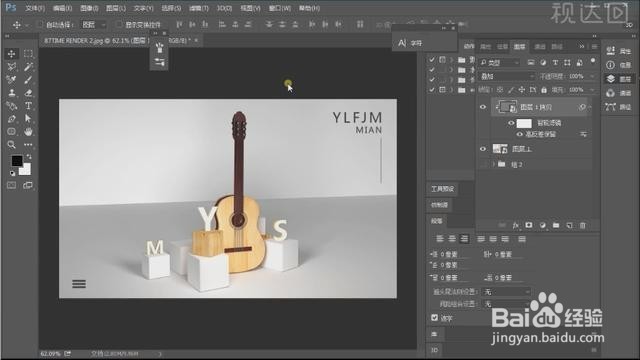
Task: Click the background white color swatch
Action: [x=26, y=170]
